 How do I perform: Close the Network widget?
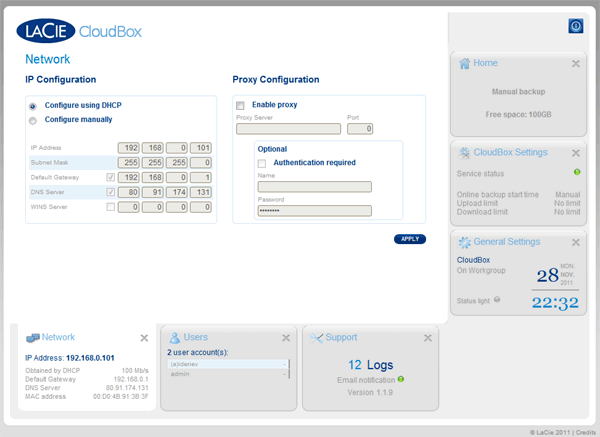pos(144,338)
